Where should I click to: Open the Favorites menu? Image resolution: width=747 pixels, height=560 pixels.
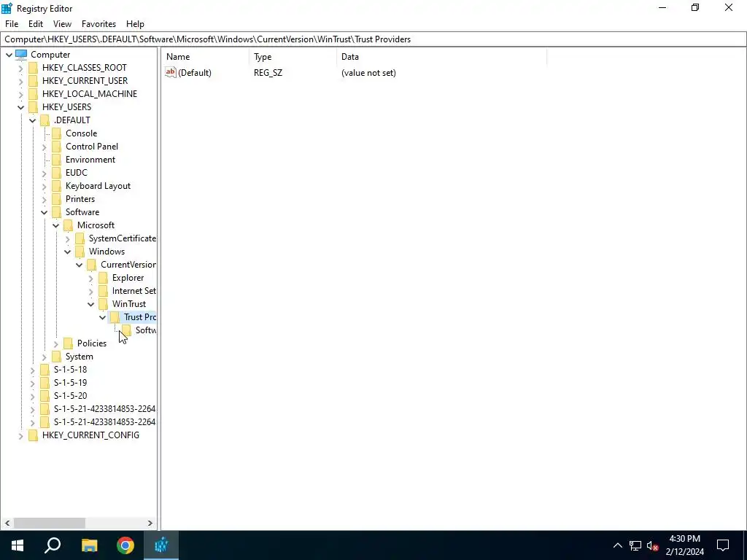pyautogui.click(x=98, y=24)
